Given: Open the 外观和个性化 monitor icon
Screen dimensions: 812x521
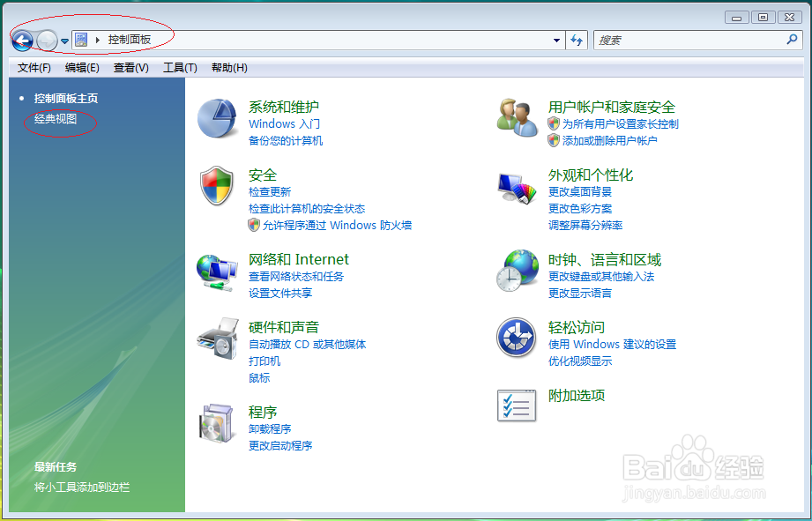Looking at the screenshot, I should click(517, 188).
